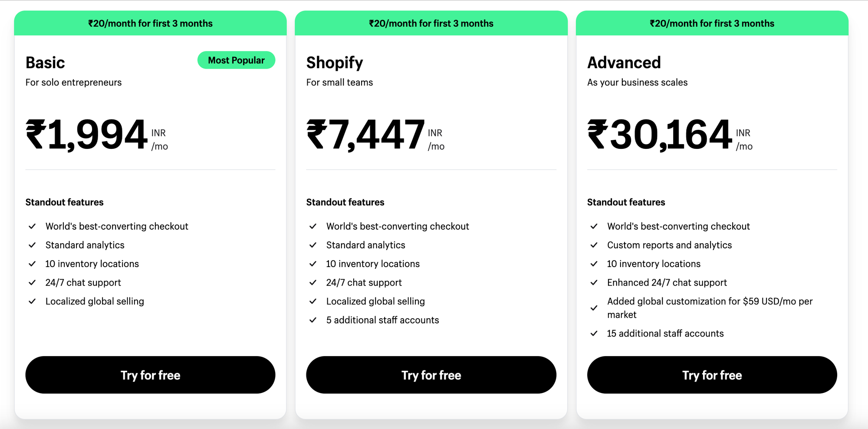Click the 'Advanced' plan heading
Screen dimensions: 868x429
[x=624, y=62]
